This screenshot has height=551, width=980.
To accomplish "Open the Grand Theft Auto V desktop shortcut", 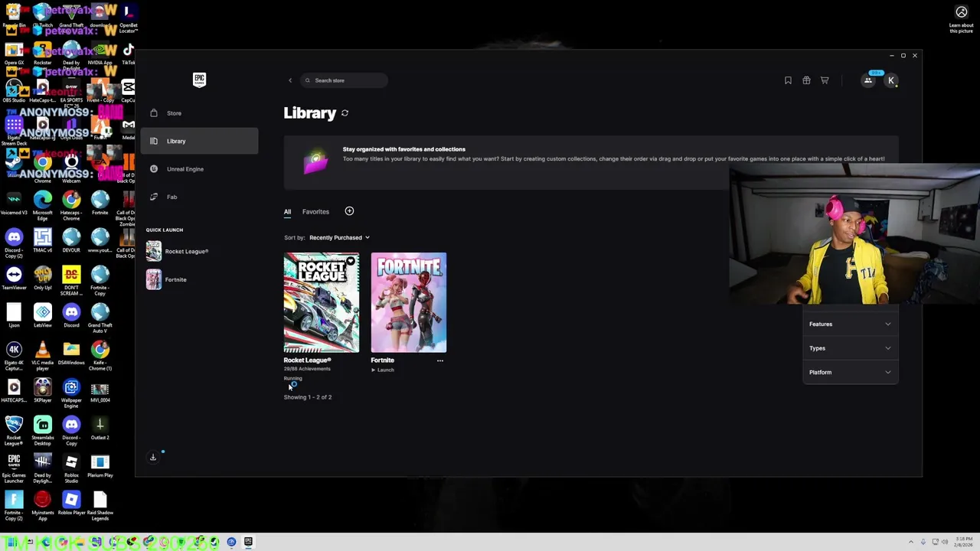I will click(x=100, y=318).
